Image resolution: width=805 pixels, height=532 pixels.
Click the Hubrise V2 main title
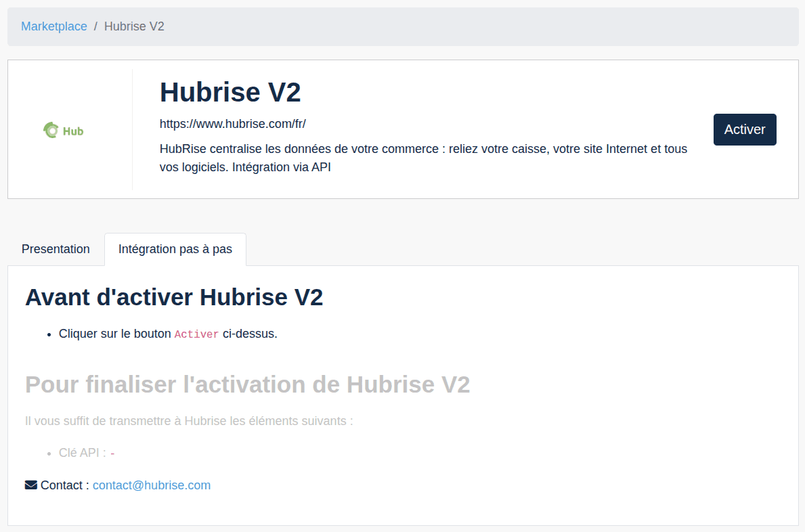pos(230,92)
